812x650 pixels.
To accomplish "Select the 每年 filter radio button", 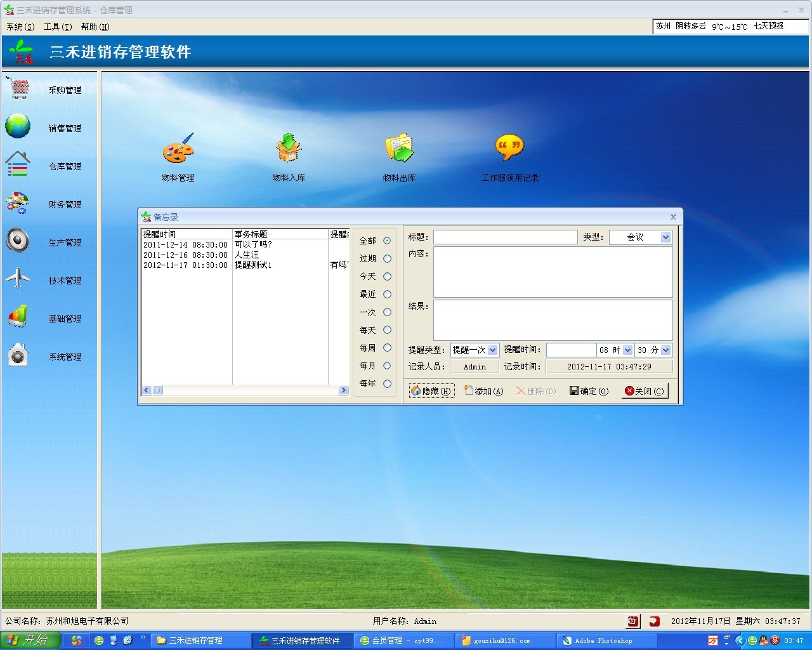I will click(x=387, y=383).
